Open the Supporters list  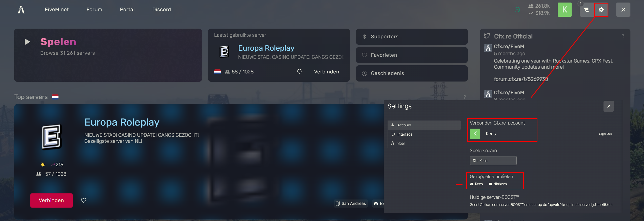coord(412,37)
